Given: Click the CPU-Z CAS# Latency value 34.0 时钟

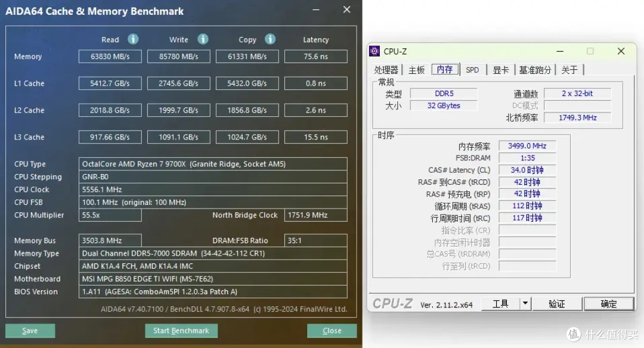Looking at the screenshot, I should (527, 170).
